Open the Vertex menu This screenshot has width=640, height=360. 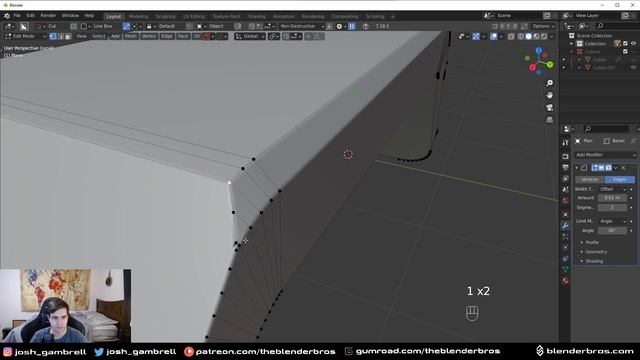149,36
